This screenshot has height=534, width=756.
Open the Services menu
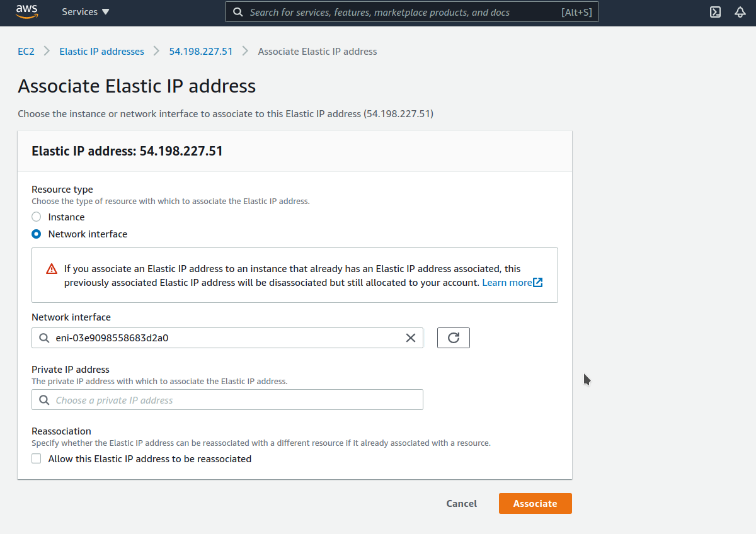pos(84,11)
